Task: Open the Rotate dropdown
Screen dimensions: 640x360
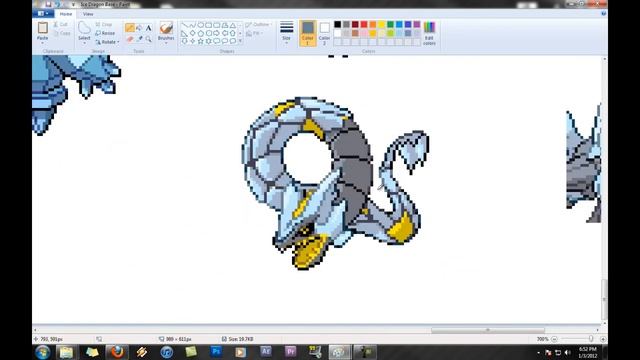Action: tap(107, 42)
